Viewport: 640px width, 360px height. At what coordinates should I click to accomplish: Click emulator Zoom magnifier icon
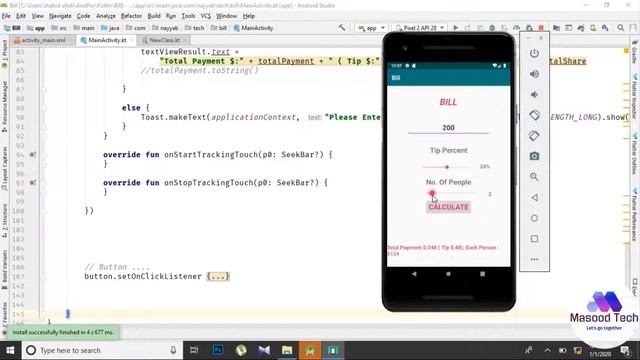click(534, 177)
